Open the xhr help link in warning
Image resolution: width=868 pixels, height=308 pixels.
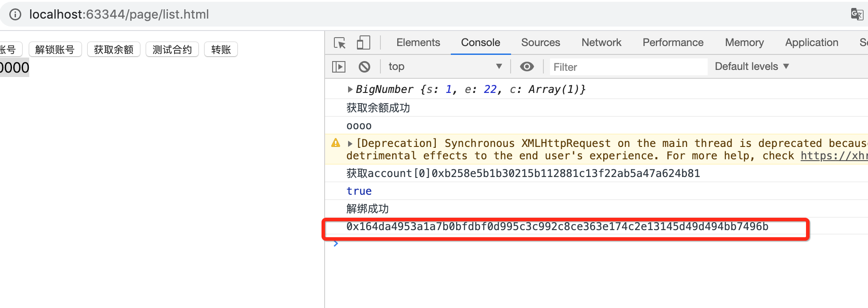pyautogui.click(x=834, y=156)
